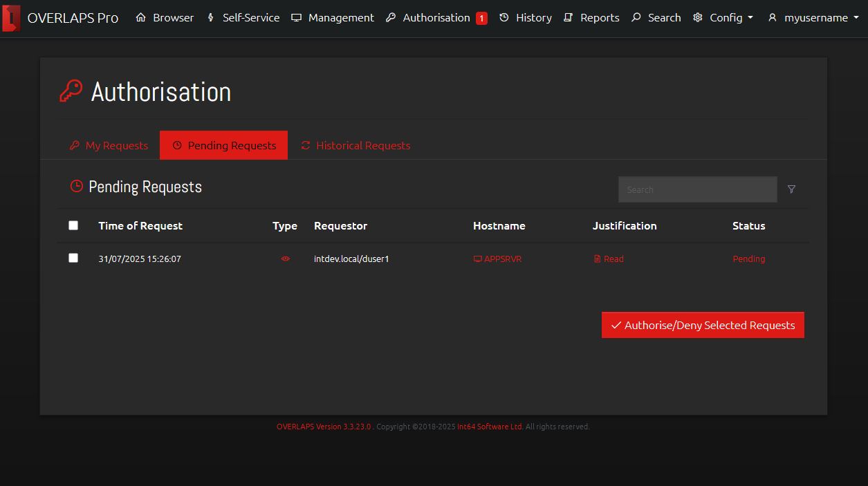868x486 pixels.
Task: Click the Time of Request column header
Action: coord(140,226)
